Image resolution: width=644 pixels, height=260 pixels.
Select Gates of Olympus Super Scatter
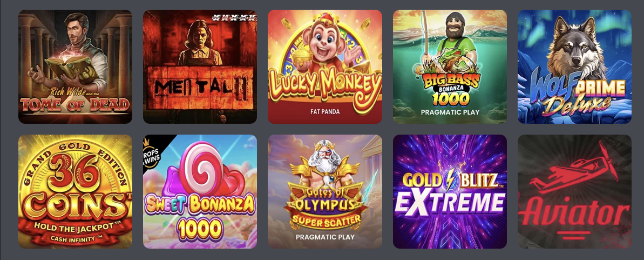(325, 192)
